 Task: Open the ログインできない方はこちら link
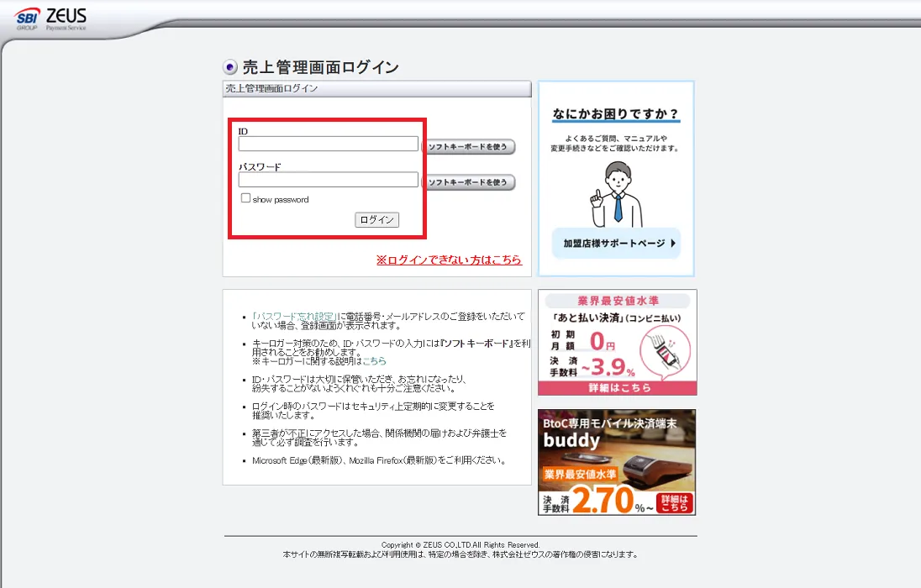click(449, 260)
